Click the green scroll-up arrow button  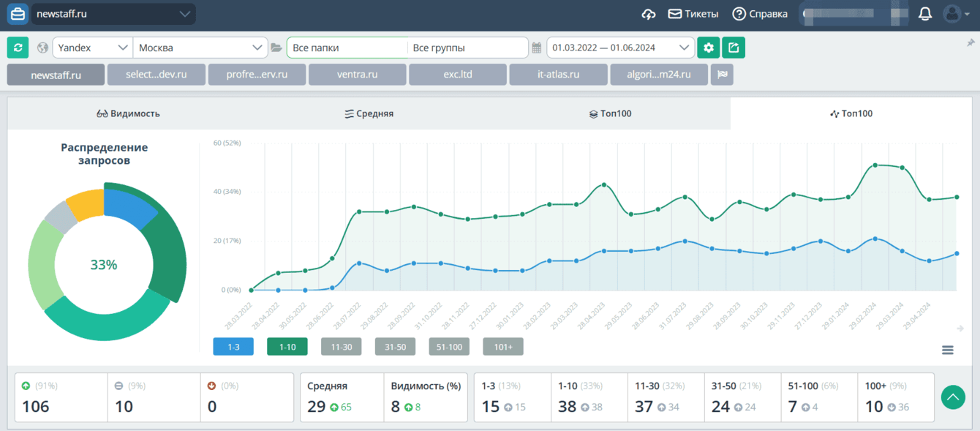tap(953, 397)
